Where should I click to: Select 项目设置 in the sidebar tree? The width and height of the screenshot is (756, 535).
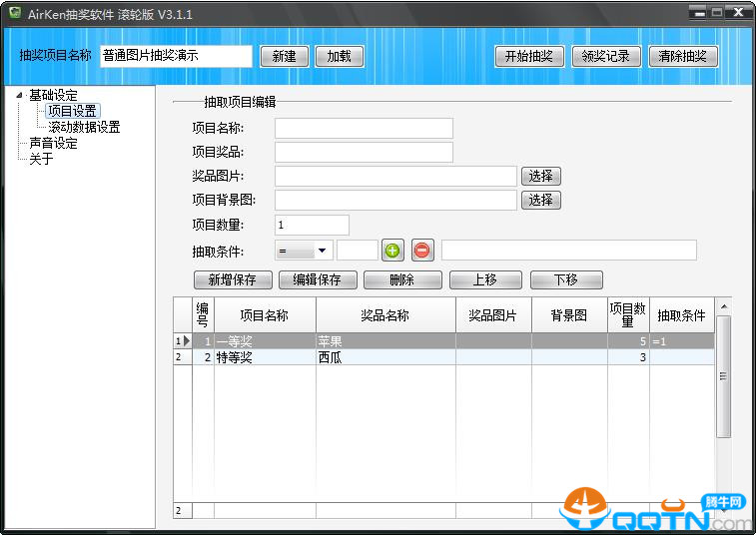[72, 111]
